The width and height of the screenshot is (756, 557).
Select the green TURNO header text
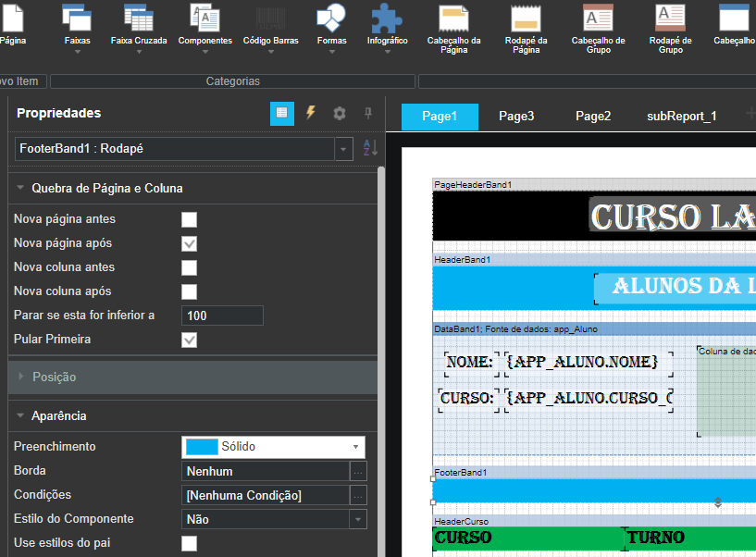point(656,538)
